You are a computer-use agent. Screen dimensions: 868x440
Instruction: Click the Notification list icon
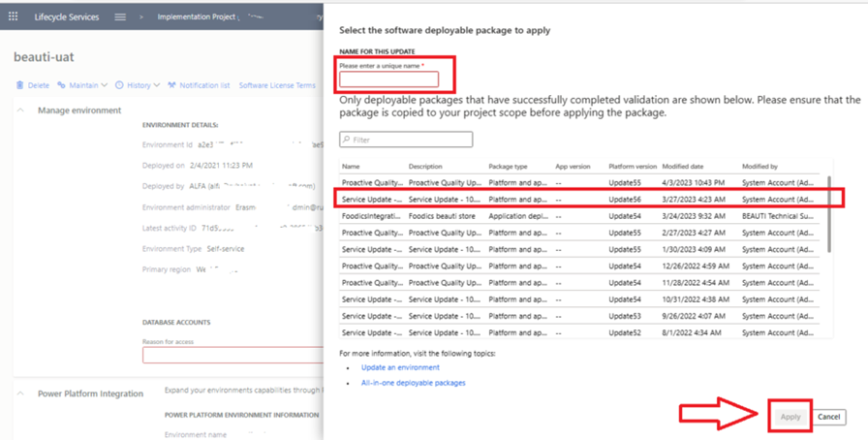(171, 85)
